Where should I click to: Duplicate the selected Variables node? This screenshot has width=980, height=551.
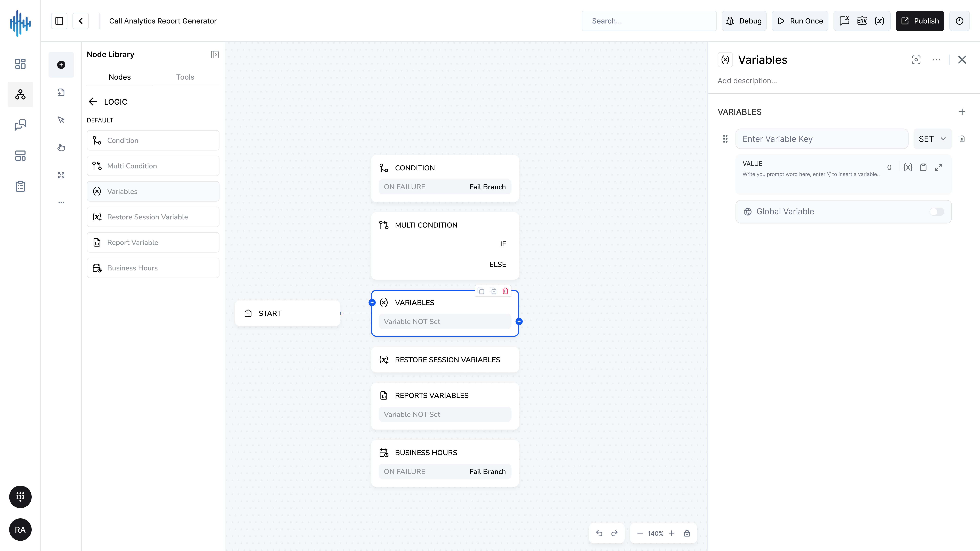493,291
